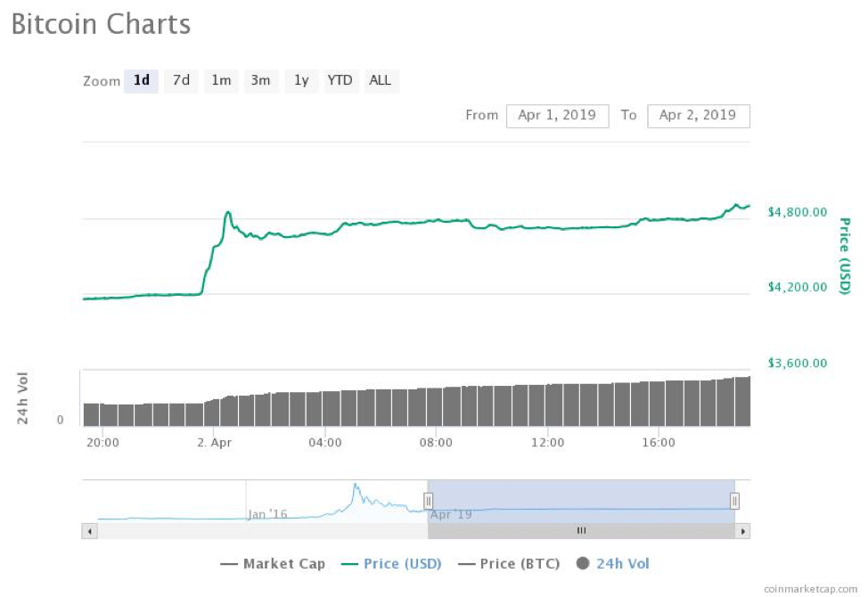
Task: Click the navigator left scroll arrow
Action: tap(90, 531)
